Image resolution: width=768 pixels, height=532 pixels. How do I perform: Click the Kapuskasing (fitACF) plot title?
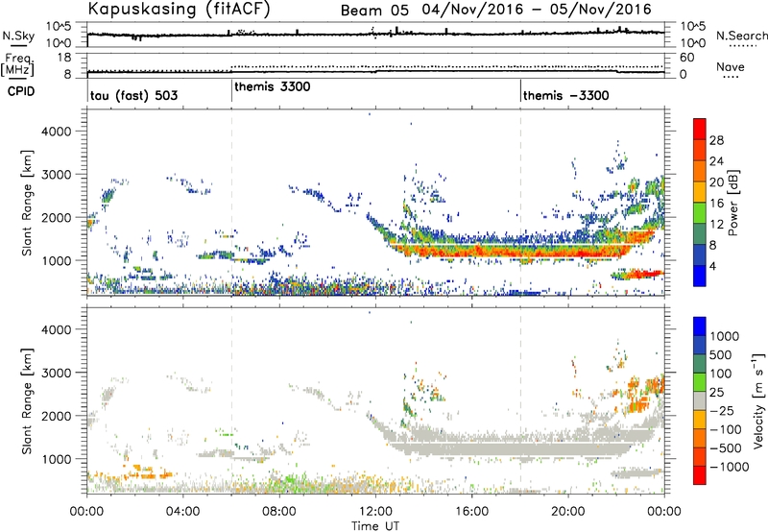(179, 9)
